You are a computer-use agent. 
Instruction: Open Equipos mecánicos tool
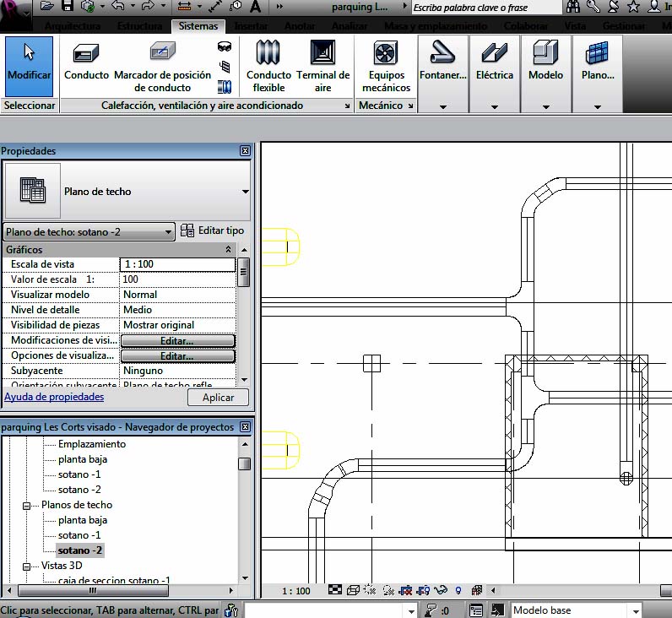click(387, 64)
